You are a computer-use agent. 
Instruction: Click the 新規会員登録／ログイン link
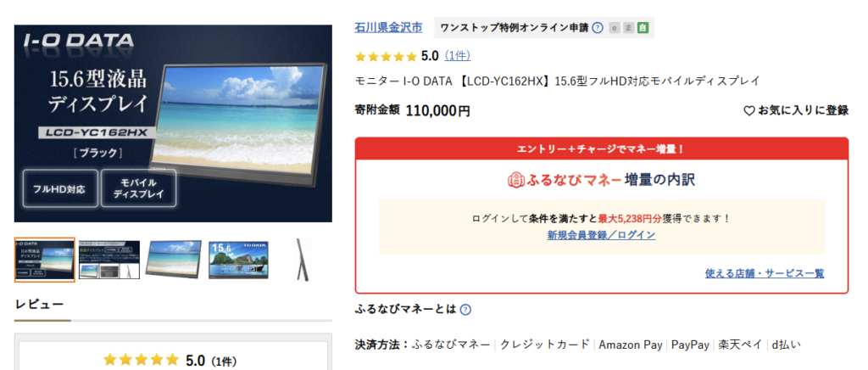point(601,235)
